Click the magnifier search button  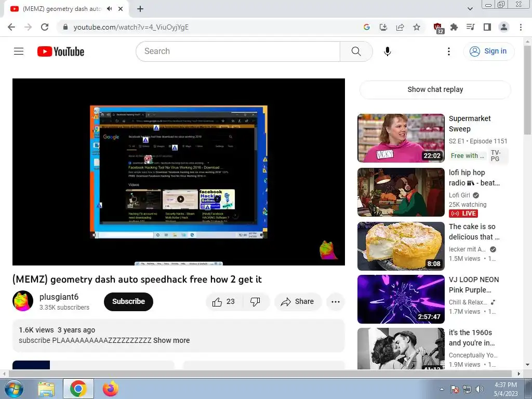(356, 51)
